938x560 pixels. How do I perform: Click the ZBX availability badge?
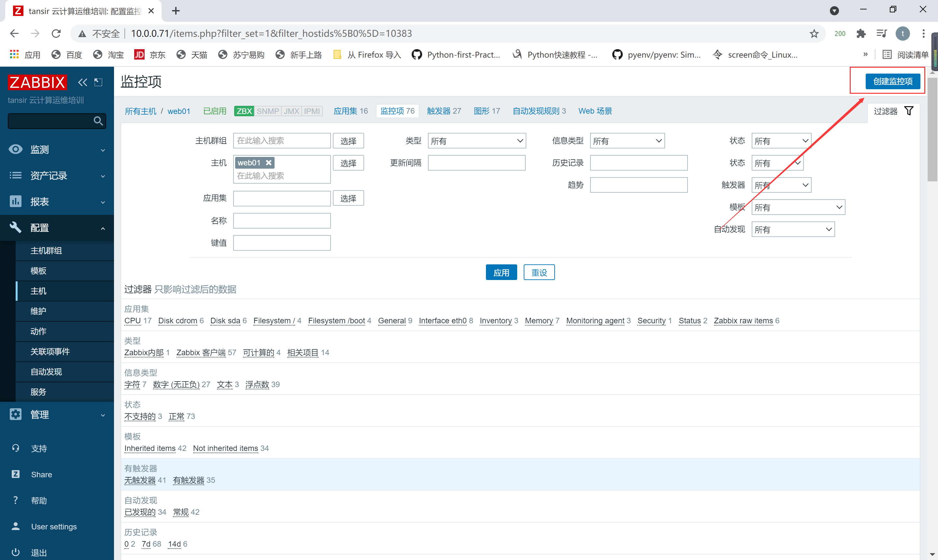pos(244,111)
